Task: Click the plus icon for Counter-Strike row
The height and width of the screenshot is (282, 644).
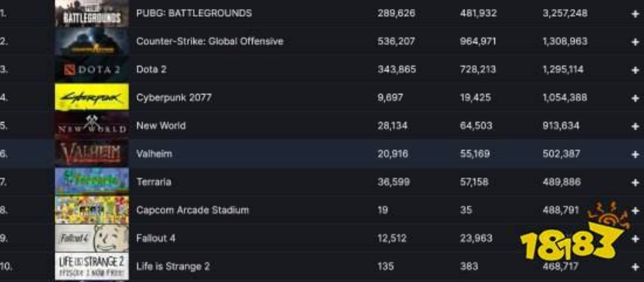Action: [636, 42]
